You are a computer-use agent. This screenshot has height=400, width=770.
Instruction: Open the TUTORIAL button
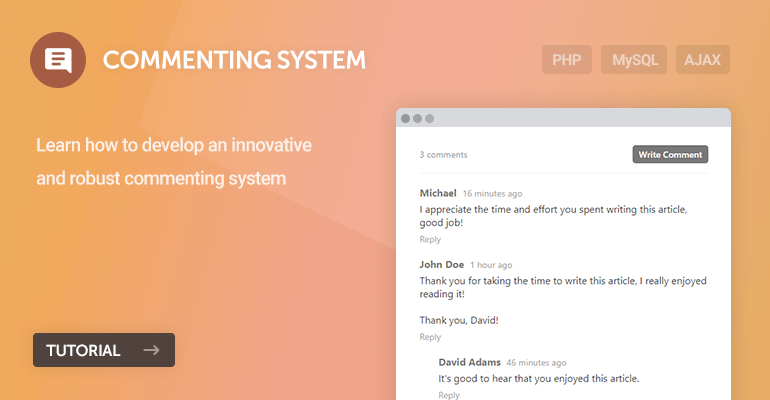pos(104,350)
